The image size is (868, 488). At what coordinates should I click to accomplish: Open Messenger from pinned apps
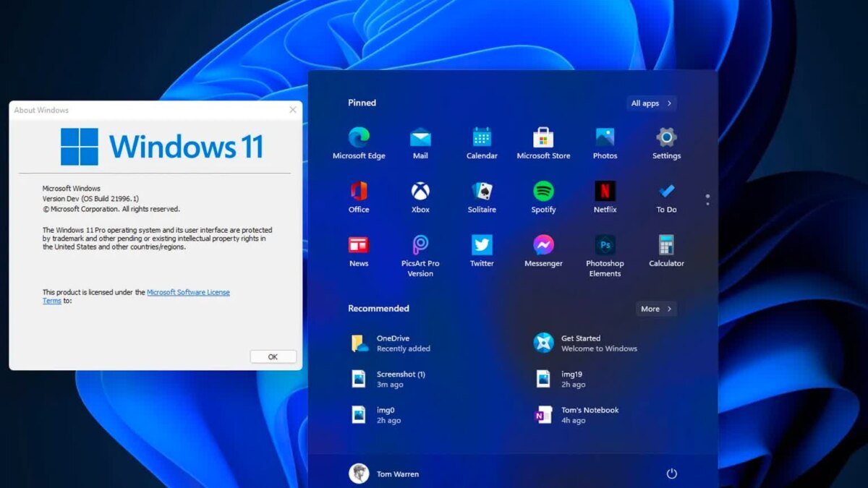(543, 245)
